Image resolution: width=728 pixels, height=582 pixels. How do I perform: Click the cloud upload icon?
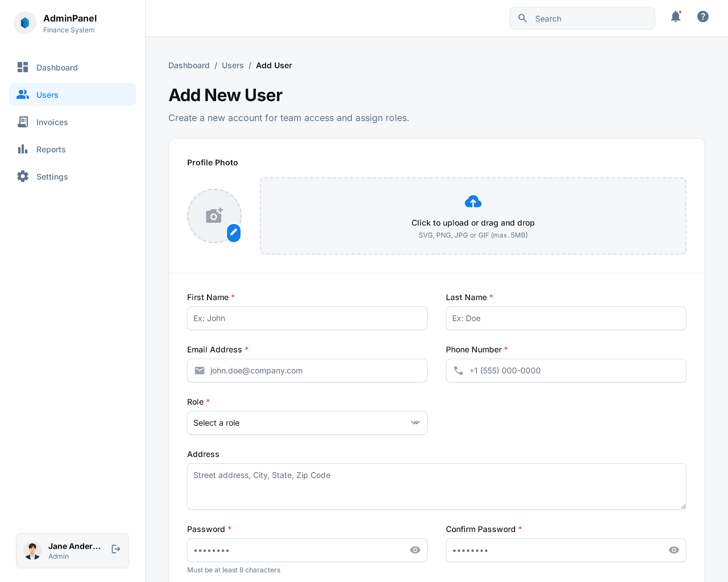point(473,201)
